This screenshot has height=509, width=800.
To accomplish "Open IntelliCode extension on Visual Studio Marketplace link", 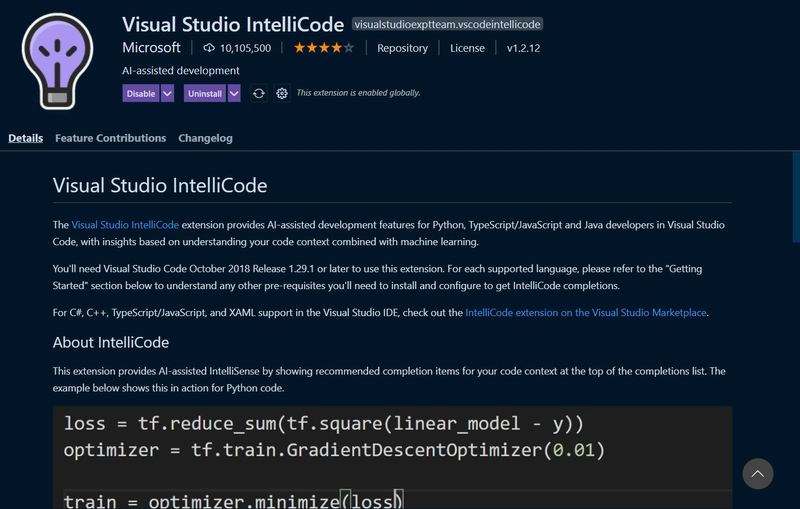I will tap(586, 313).
